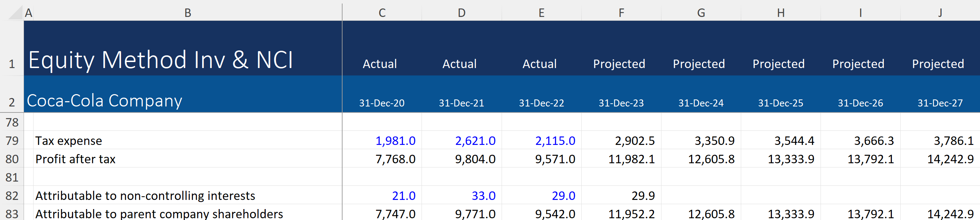Click the select-all corner triangle

[x=15, y=13]
